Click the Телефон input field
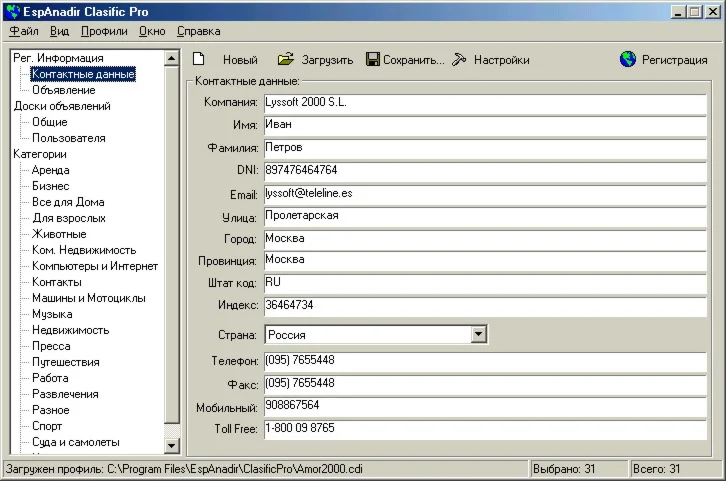The width and height of the screenshot is (726, 481). 485,362
